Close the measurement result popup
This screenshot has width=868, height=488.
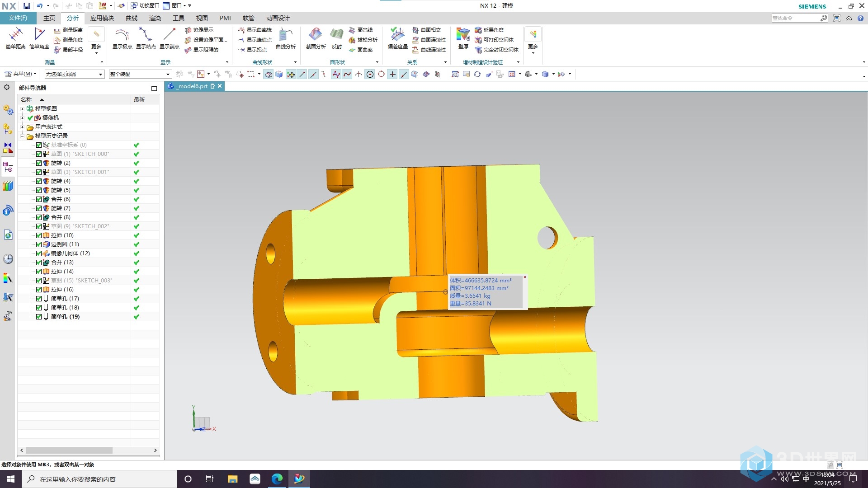point(525,277)
